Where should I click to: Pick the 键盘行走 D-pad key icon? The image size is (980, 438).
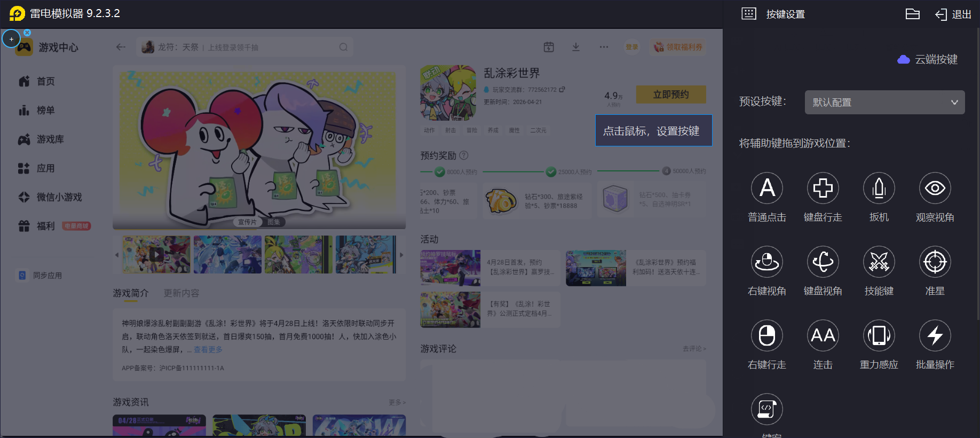click(x=823, y=188)
